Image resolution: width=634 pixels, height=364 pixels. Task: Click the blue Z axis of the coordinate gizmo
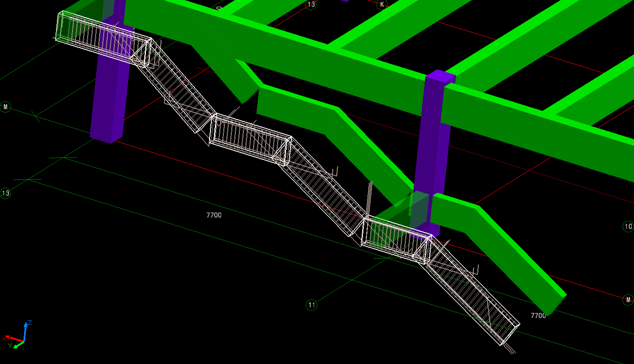pos(25,331)
